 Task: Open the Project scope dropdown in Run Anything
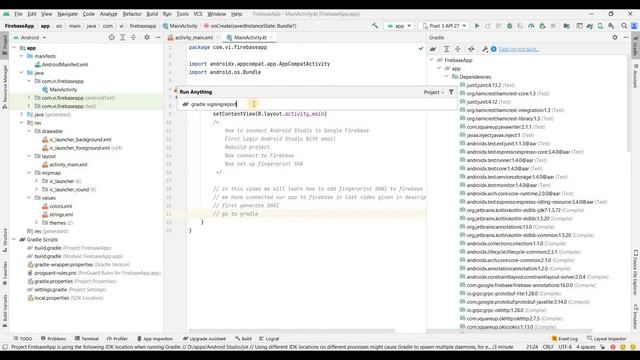[x=434, y=92]
